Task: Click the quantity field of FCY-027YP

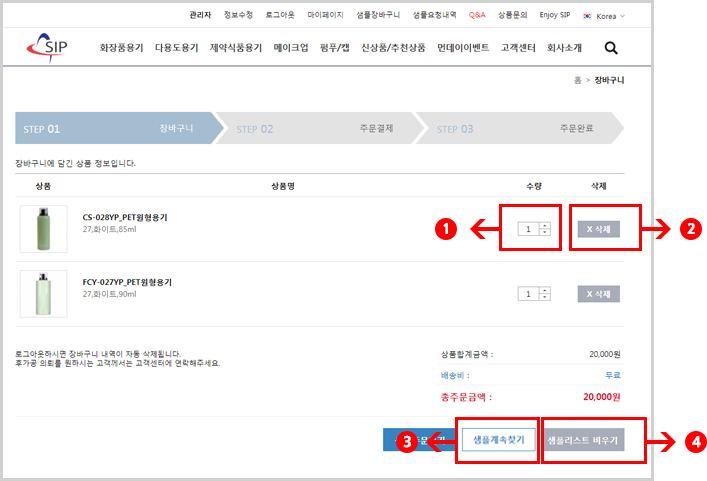Action: (x=529, y=294)
